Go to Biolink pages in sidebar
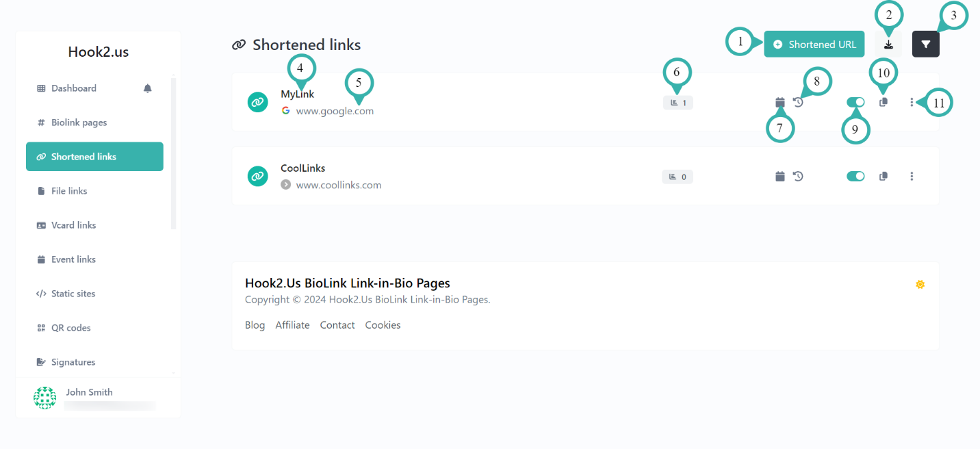The image size is (980, 449). (79, 123)
